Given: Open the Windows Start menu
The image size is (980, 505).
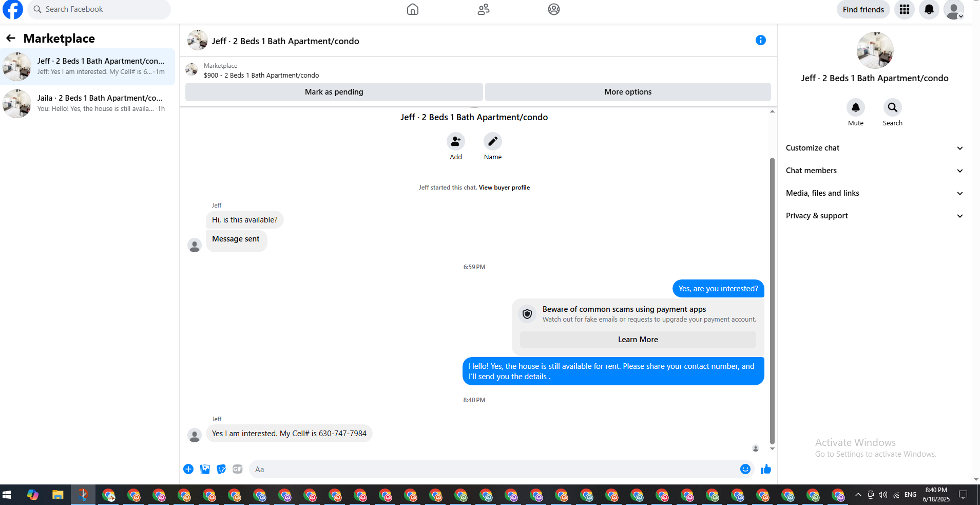Looking at the screenshot, I should point(7,495).
